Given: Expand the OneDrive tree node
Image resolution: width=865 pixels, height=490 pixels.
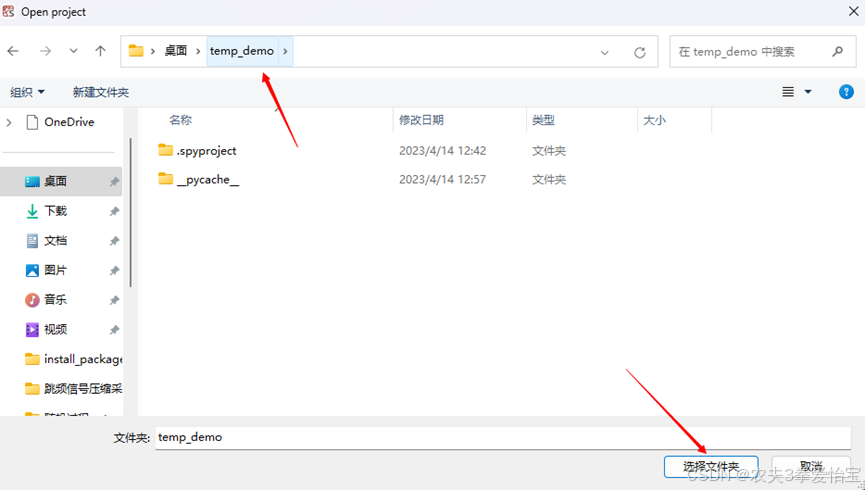Looking at the screenshot, I should [9, 122].
